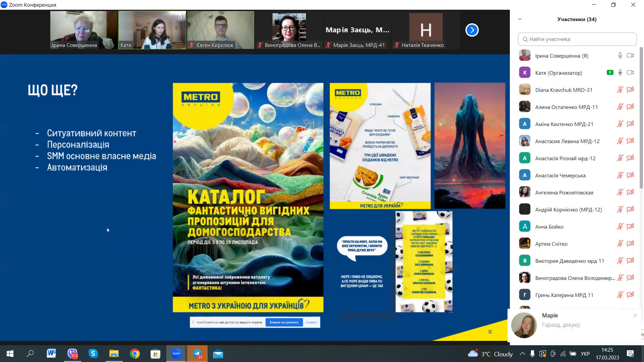Select Ірина Совершенна video thumbnail
644x362 pixels.
coord(84,30)
